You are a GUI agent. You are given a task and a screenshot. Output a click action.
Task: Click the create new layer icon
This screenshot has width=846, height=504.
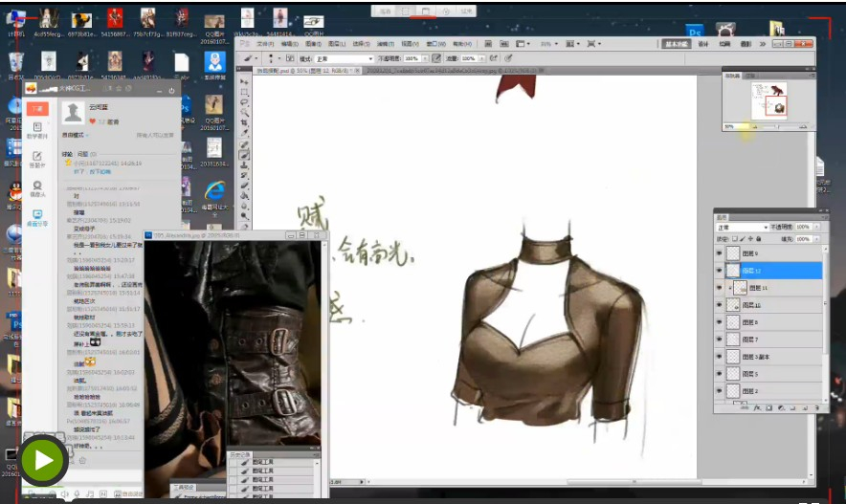click(805, 408)
